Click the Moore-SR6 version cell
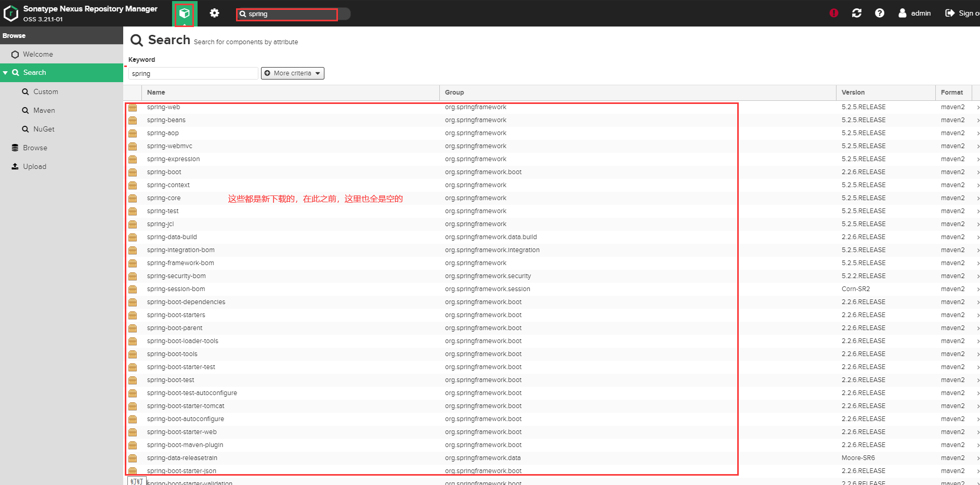This screenshot has height=485, width=980. coord(858,458)
